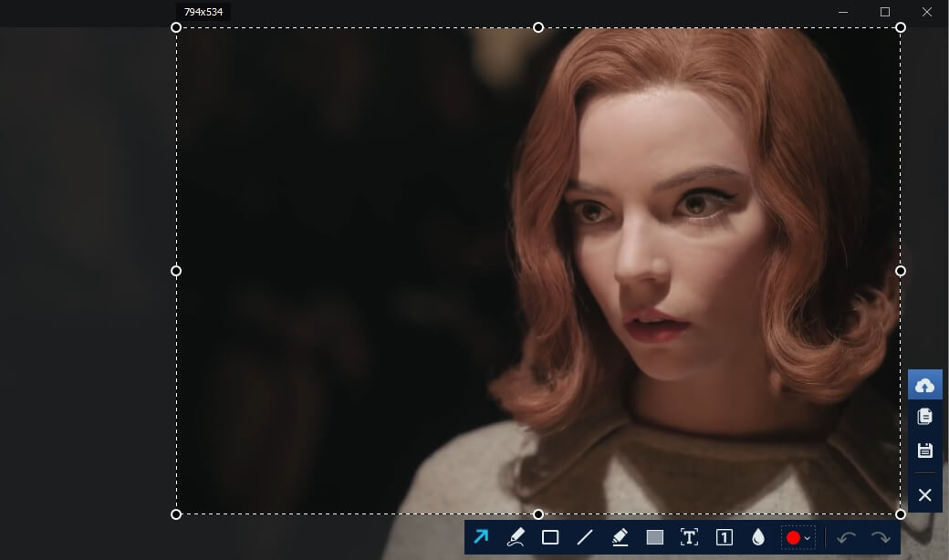The height and width of the screenshot is (560, 949).
Task: Pick the straight Line tool
Action: tap(585, 537)
